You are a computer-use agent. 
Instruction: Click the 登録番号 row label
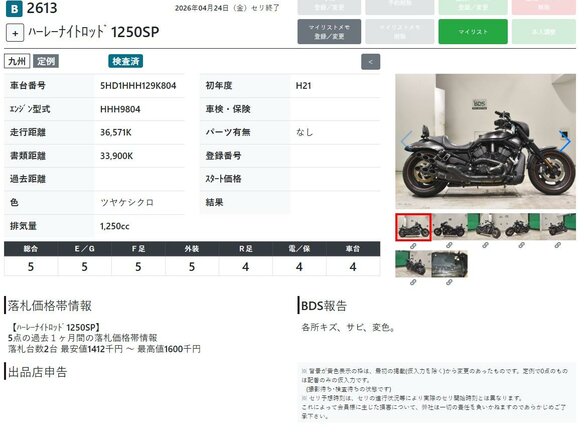[x=223, y=156]
